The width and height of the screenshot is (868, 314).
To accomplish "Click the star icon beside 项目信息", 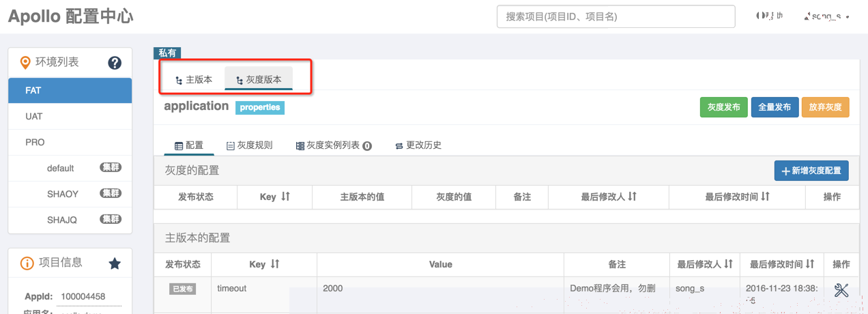I will tap(115, 263).
